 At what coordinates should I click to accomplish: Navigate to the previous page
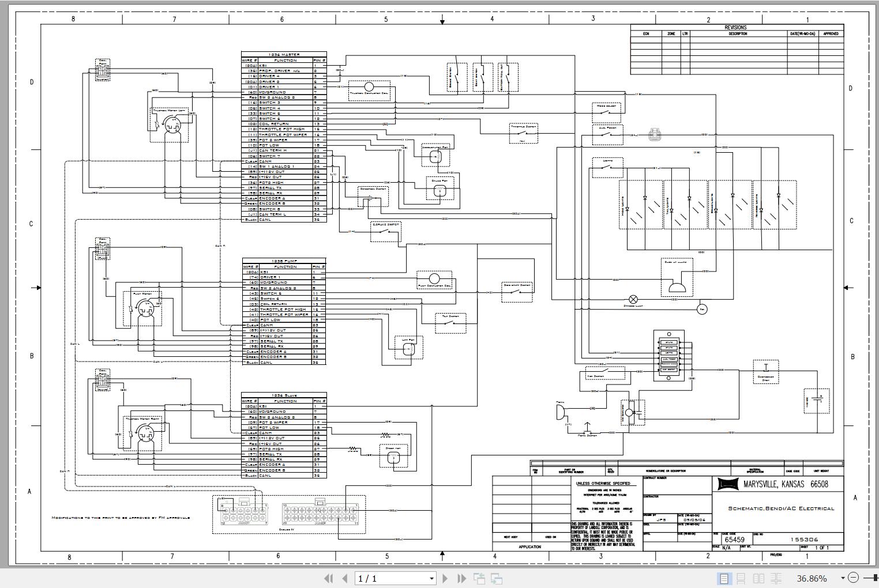(344, 578)
